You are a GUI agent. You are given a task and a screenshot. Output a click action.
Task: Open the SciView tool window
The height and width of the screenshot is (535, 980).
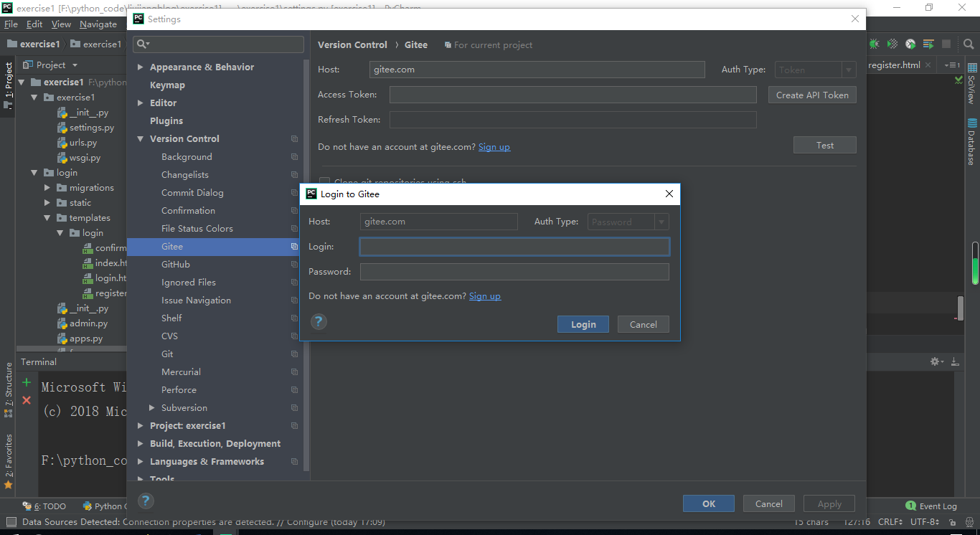coord(972,84)
